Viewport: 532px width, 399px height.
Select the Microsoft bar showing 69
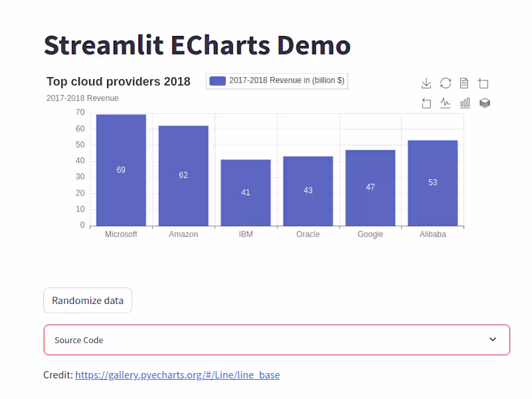(120, 170)
